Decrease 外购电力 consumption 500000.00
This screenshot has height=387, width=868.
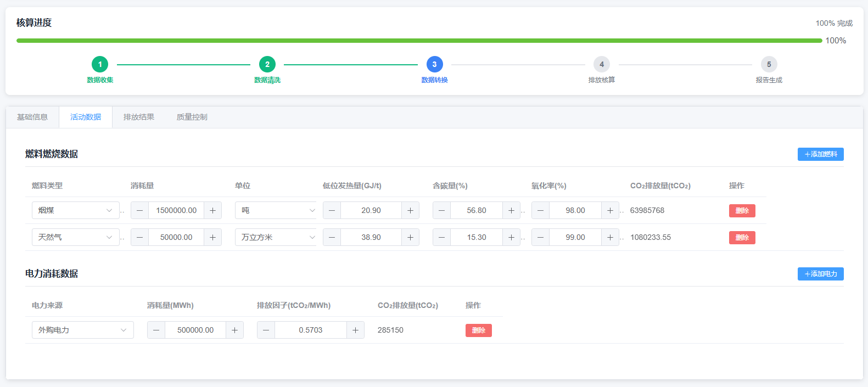(x=156, y=330)
